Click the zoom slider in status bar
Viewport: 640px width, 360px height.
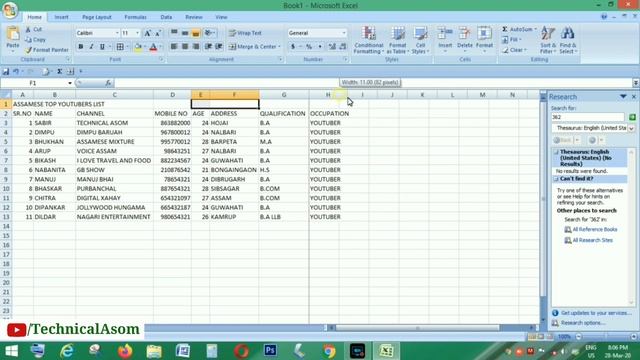[606, 337]
